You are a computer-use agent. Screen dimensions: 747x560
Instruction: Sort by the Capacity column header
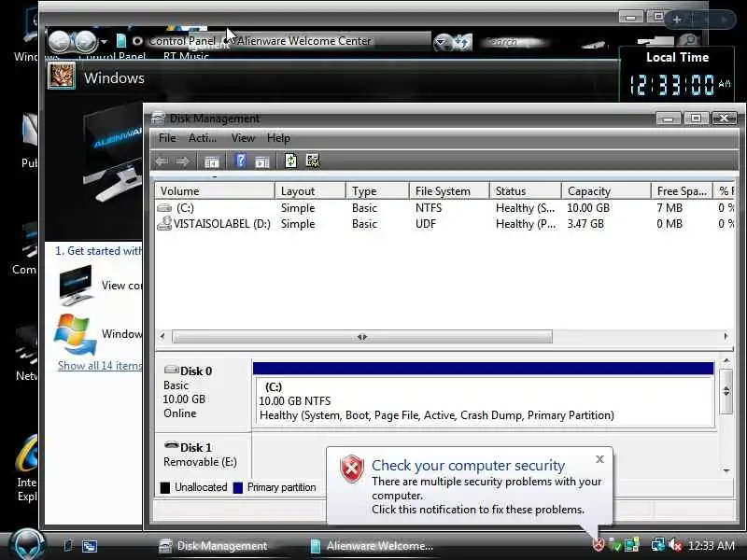[606, 191]
